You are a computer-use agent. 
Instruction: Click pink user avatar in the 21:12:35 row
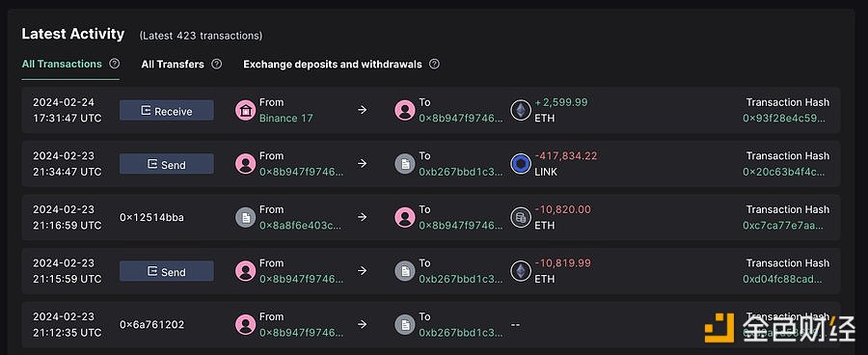pyautogui.click(x=245, y=324)
